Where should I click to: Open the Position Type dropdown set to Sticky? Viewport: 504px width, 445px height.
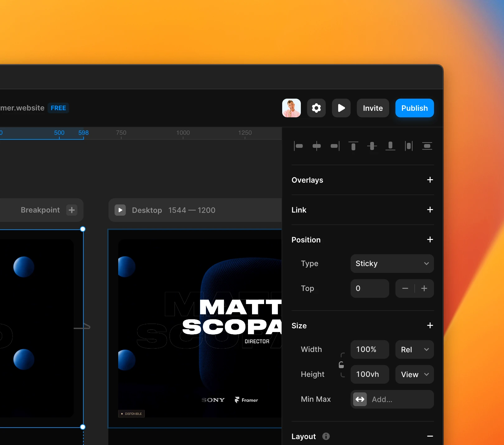click(392, 264)
